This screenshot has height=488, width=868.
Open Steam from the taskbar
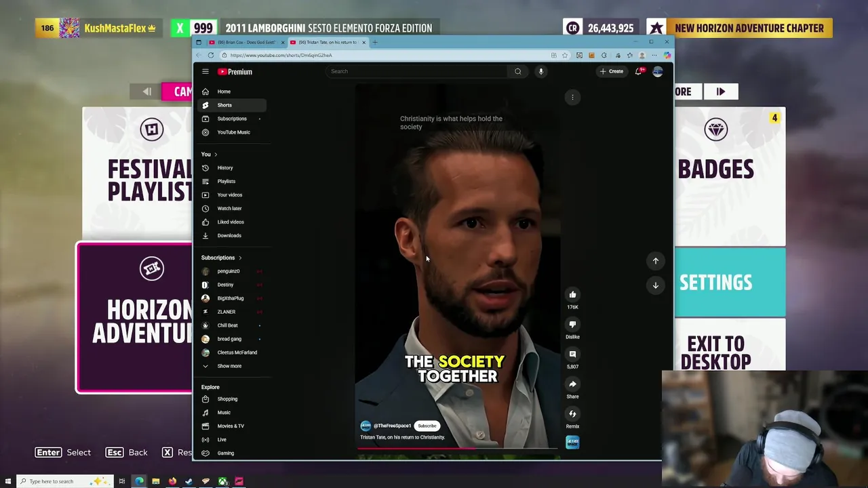189,481
